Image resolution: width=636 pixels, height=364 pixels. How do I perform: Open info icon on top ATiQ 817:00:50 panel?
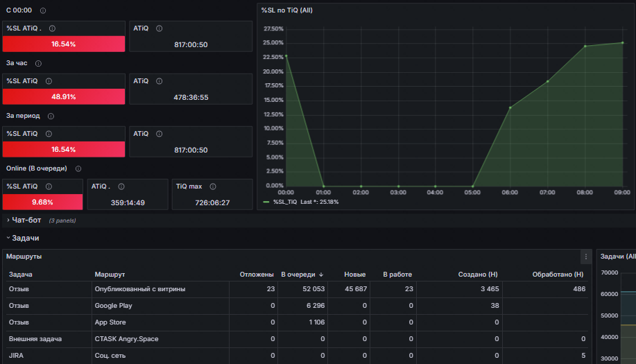coord(160,28)
